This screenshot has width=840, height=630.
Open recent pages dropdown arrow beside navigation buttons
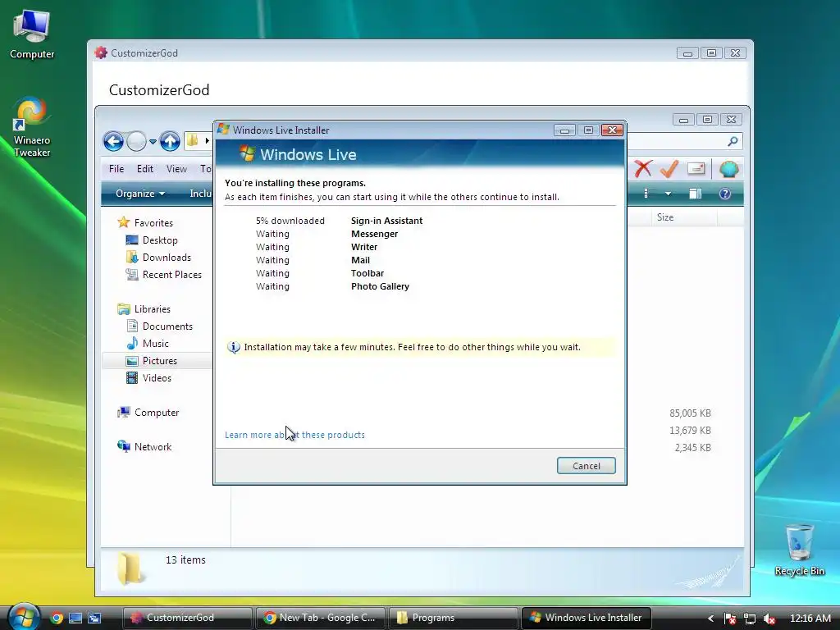153,142
